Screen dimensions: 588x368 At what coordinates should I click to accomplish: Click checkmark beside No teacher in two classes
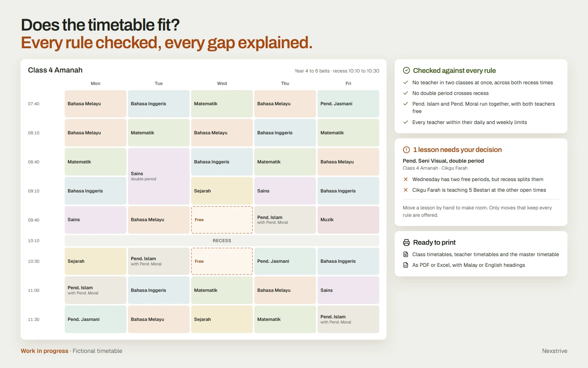pyautogui.click(x=406, y=82)
